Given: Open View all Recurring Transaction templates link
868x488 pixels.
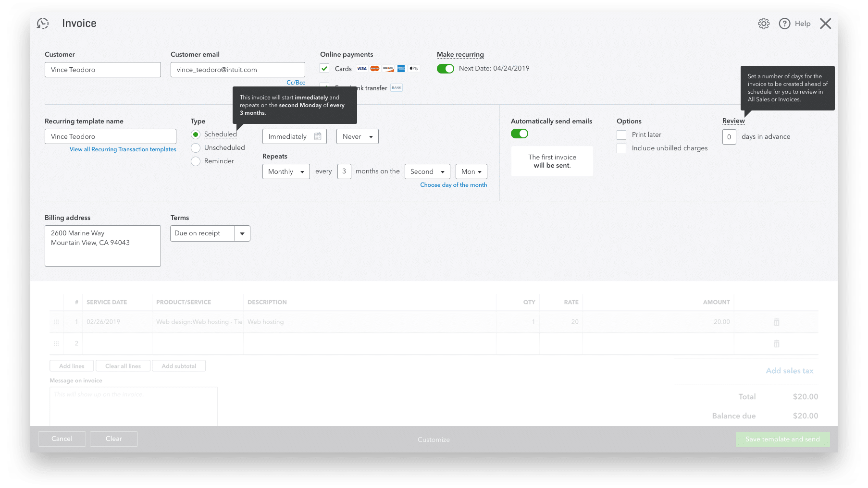Looking at the screenshot, I should coord(123,149).
